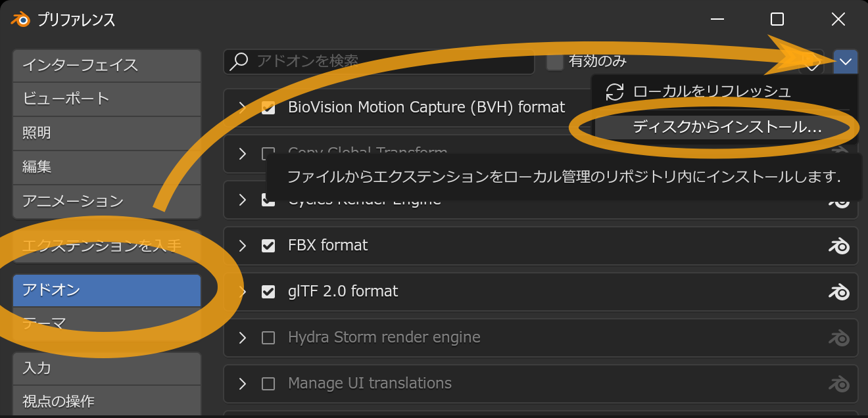Open the アニメーション preferences section

107,201
